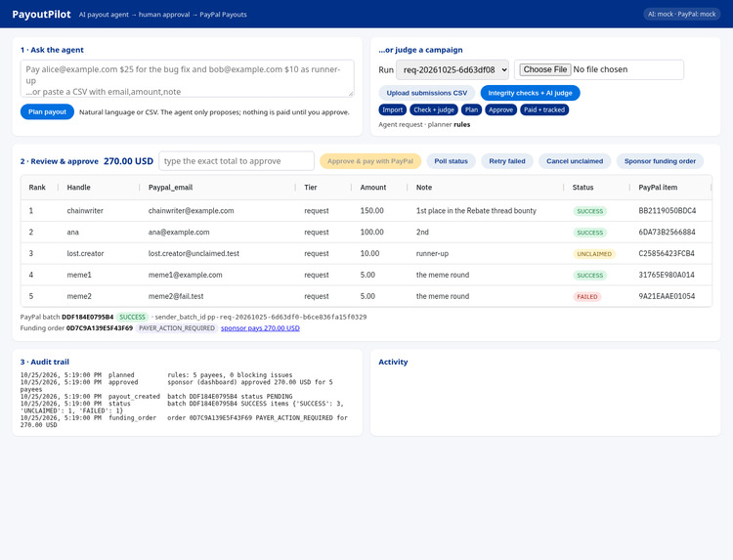
Task: Click the funding_order audit log entry
Action: point(184,421)
